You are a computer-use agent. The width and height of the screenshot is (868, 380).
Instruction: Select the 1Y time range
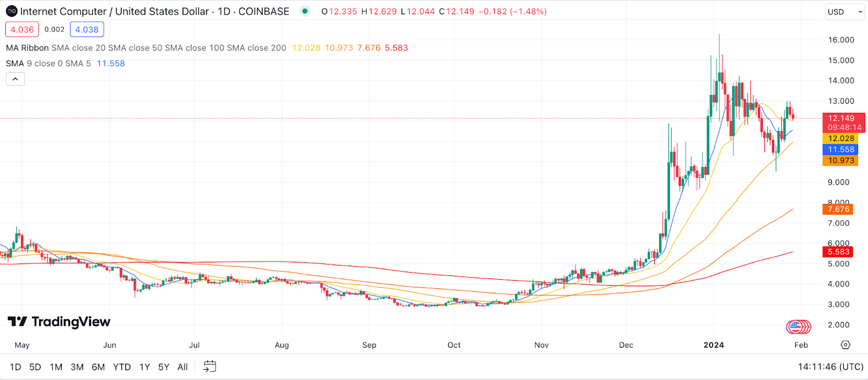(x=144, y=367)
